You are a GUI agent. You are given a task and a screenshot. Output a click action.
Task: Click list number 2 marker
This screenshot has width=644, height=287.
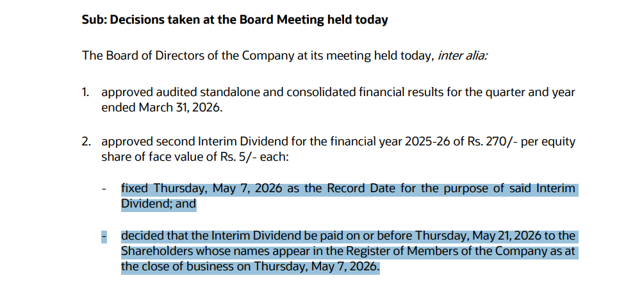point(86,141)
